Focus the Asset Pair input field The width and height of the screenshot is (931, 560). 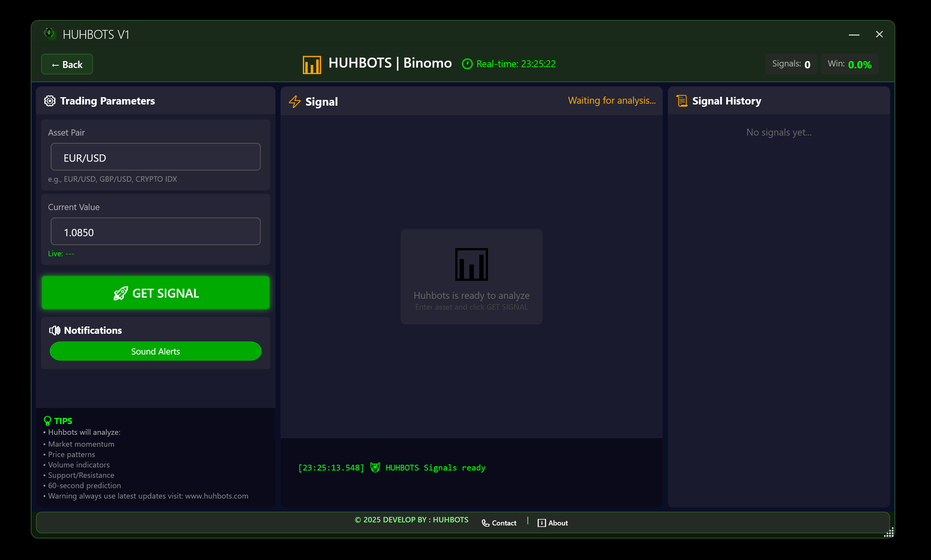156,157
